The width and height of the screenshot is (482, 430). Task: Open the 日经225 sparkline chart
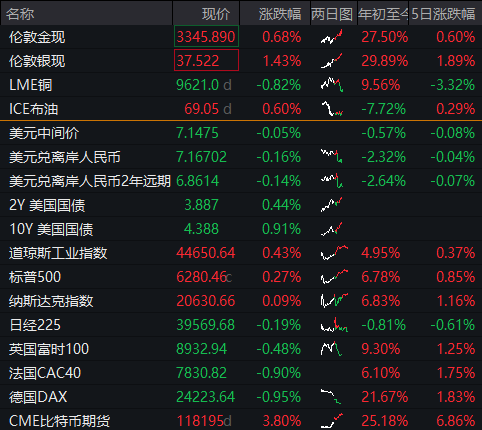(334, 325)
